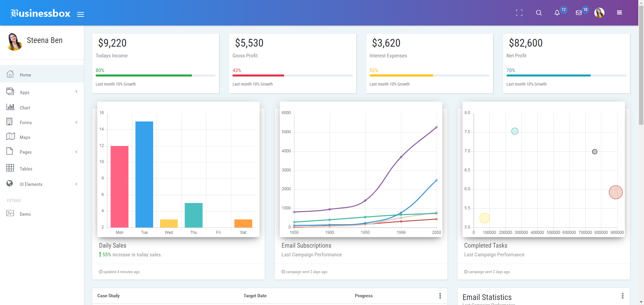The image size is (644, 305).
Task: Open Chart from the sidebar menu
Action: (25, 108)
